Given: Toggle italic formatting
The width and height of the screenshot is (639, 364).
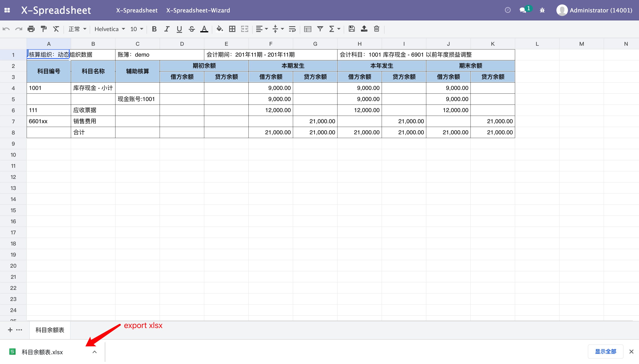Looking at the screenshot, I should point(167,29).
